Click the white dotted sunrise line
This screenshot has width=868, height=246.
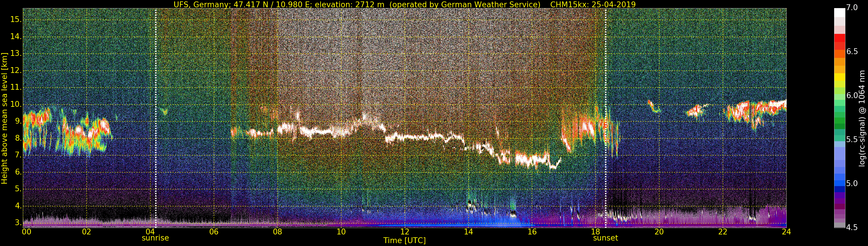pyautogui.click(x=156, y=118)
